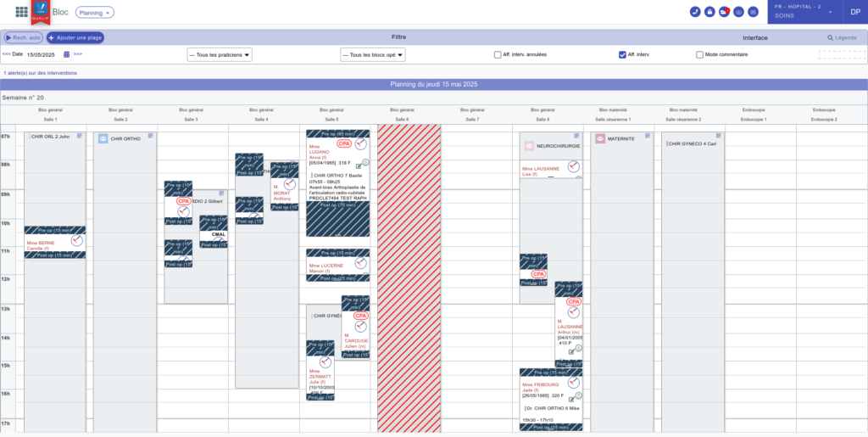Toggle Mode commentaire checkbox
868x437 pixels.
pyautogui.click(x=699, y=54)
